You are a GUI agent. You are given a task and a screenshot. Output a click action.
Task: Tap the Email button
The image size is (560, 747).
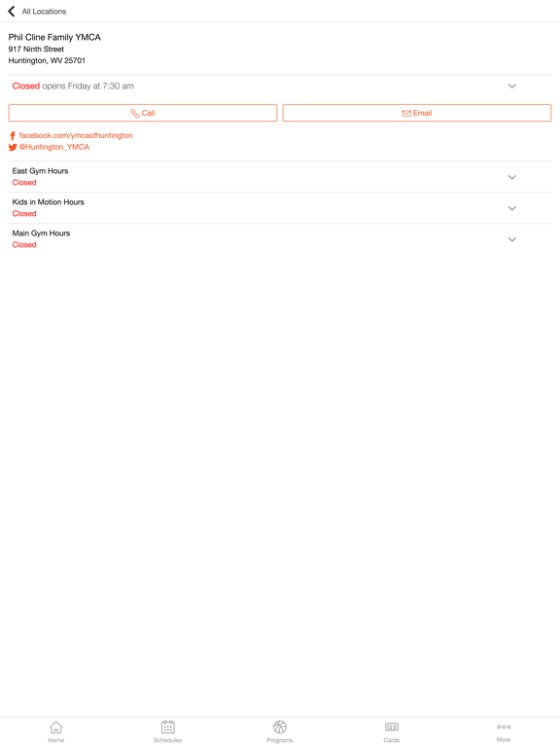click(x=417, y=113)
